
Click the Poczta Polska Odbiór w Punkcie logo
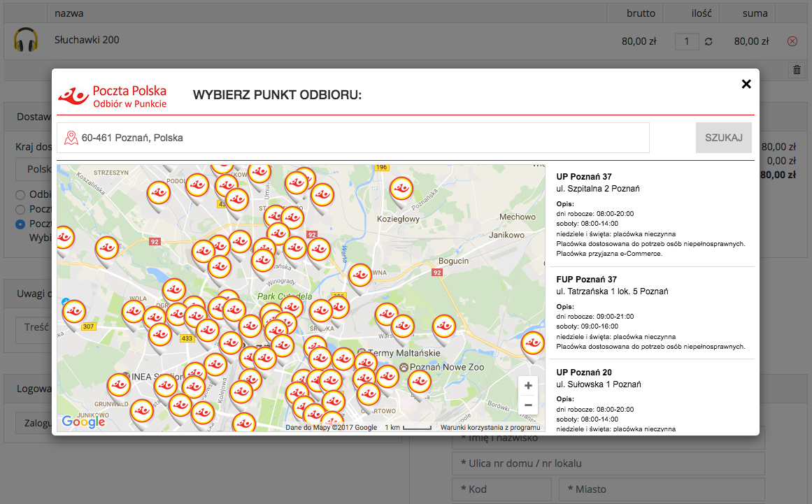(x=113, y=96)
